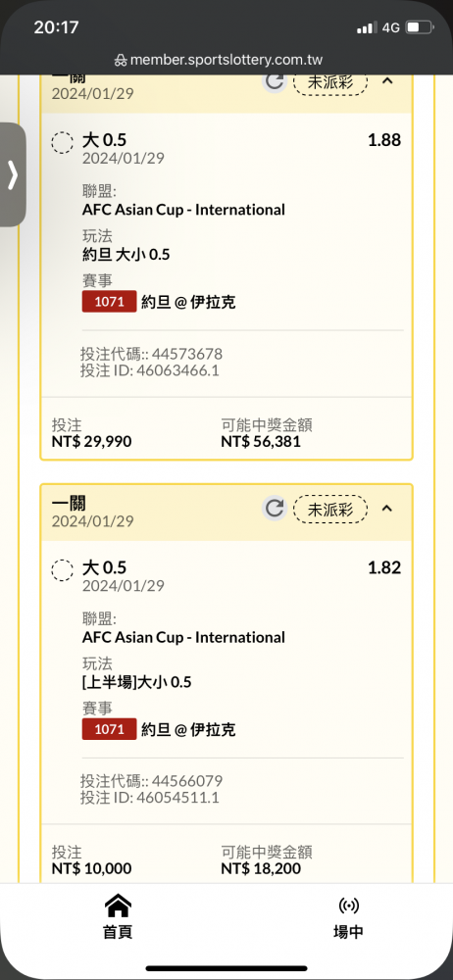Tap the 未派彩 badge on first bet
The image size is (453, 980).
click(330, 82)
